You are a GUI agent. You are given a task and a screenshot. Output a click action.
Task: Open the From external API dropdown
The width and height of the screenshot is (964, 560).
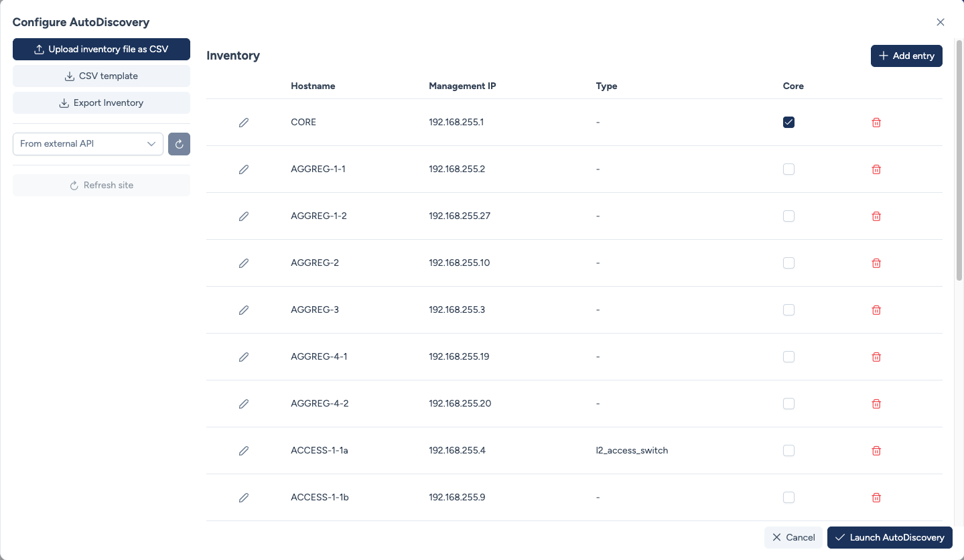point(88,144)
